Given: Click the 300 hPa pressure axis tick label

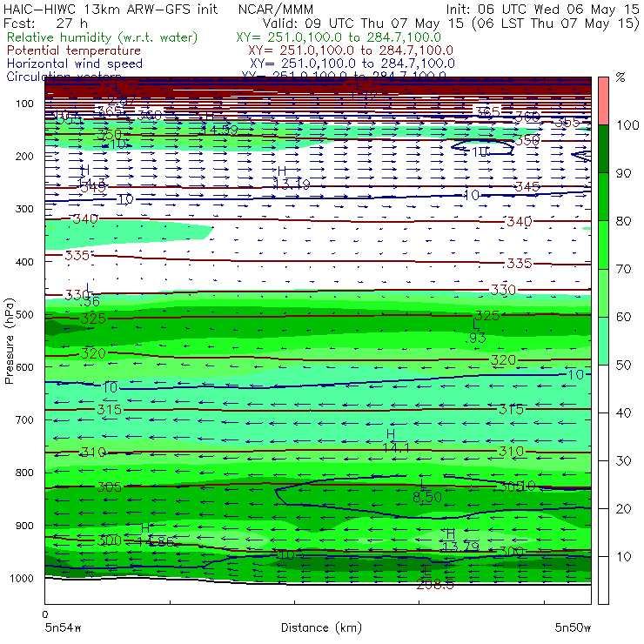Looking at the screenshot, I should pyautogui.click(x=24, y=209).
